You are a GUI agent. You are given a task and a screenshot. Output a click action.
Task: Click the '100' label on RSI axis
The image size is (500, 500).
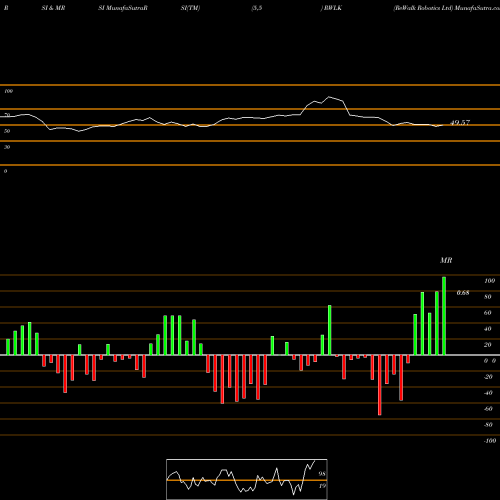click(9, 91)
